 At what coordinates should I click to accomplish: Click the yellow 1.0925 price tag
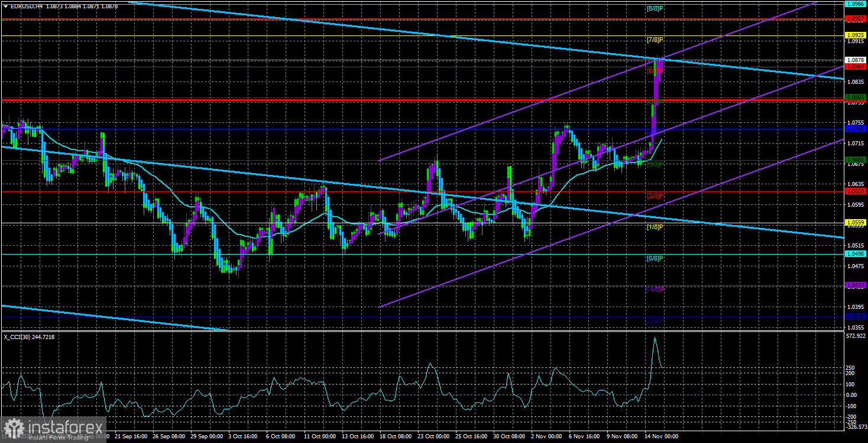(856, 35)
